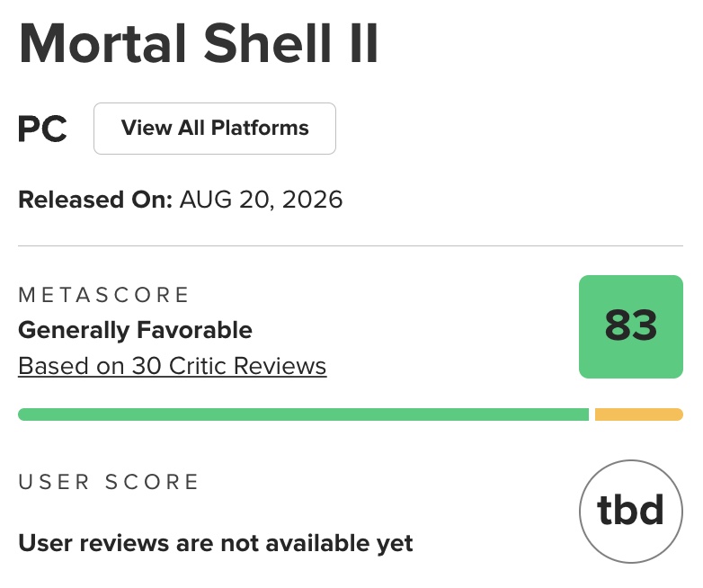Click the word Platforms in the button
The image size is (703, 588).
click(260, 129)
